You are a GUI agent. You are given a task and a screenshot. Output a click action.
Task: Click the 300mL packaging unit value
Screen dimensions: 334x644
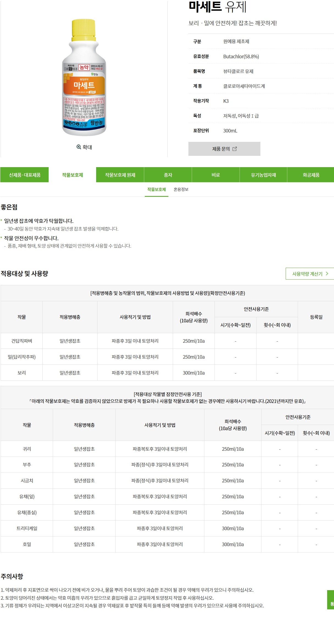230,131
